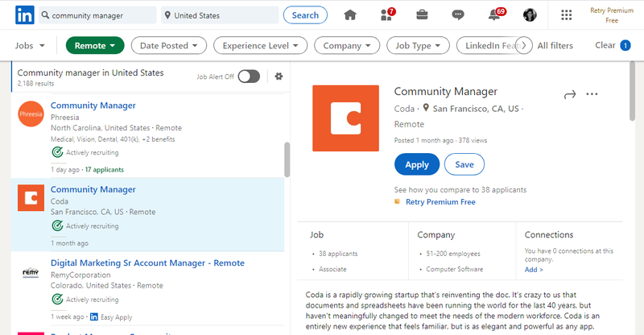This screenshot has width=644, height=335.
Task: Click Coda company name in details header
Action: [x=404, y=109]
